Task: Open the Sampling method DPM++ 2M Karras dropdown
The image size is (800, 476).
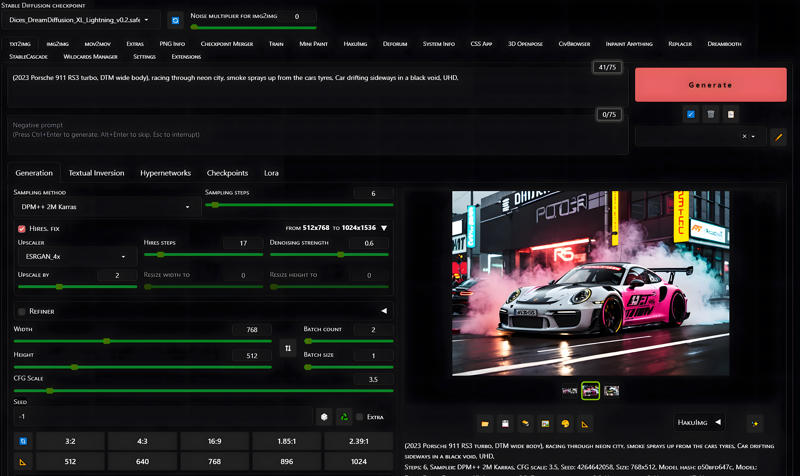Action: coord(106,207)
